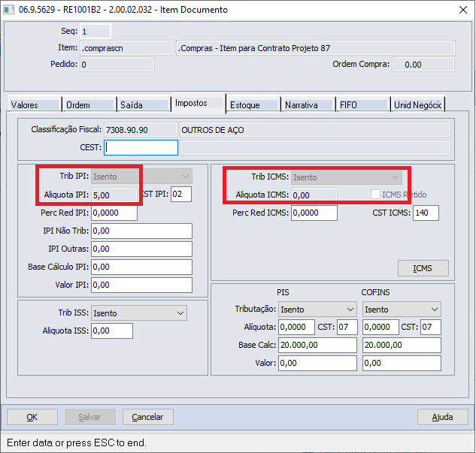The height and width of the screenshot is (453, 476).
Task: Click the IPI Não Trib field
Action: click(x=141, y=231)
